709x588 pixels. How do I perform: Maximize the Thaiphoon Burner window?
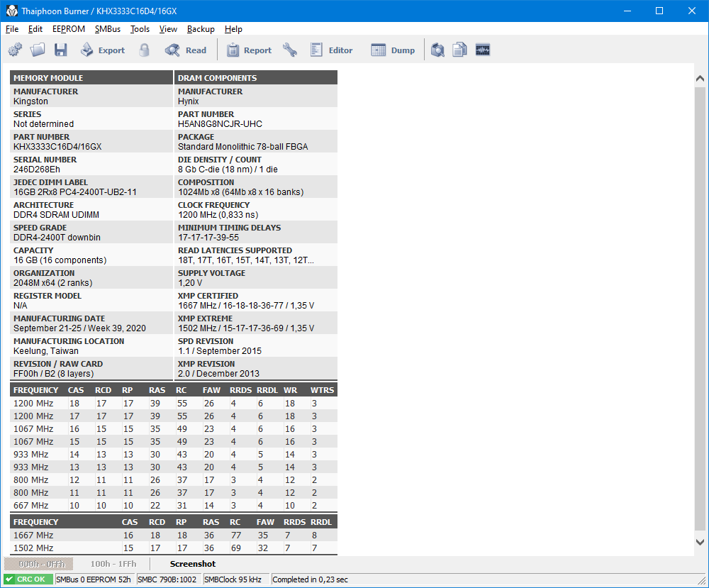click(x=659, y=11)
